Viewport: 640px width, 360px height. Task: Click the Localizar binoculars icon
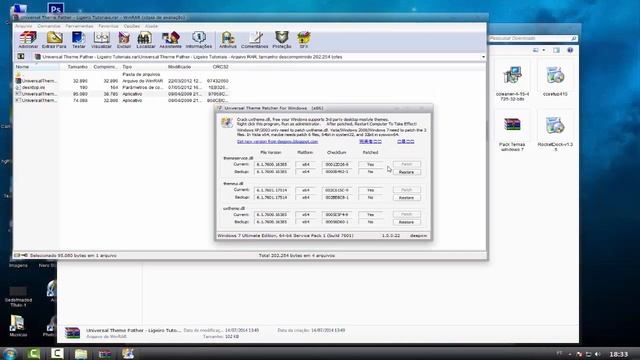[x=145, y=40]
